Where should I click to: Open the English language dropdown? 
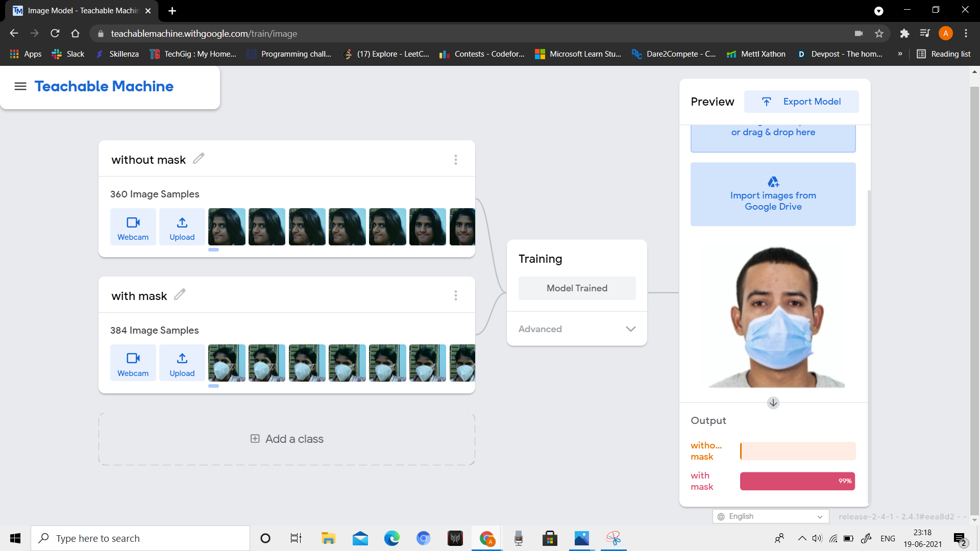pyautogui.click(x=770, y=516)
